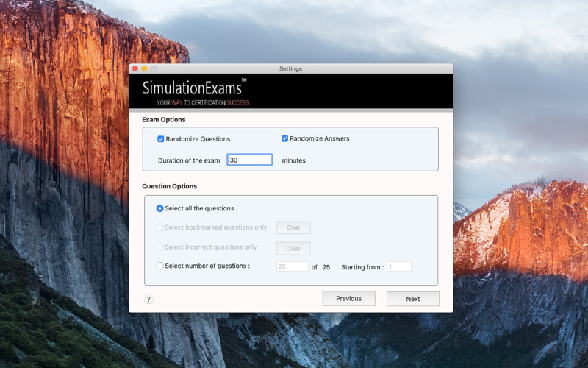Proceed with the Next button
This screenshot has width=588, height=368.
(413, 299)
